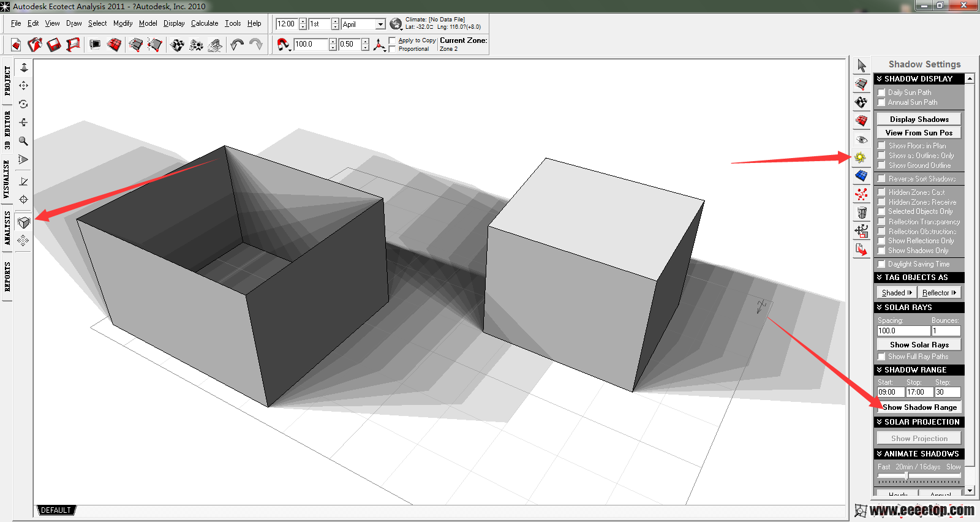980x522 pixels.
Task: Click the Open file folder icon
Action: coord(35,45)
